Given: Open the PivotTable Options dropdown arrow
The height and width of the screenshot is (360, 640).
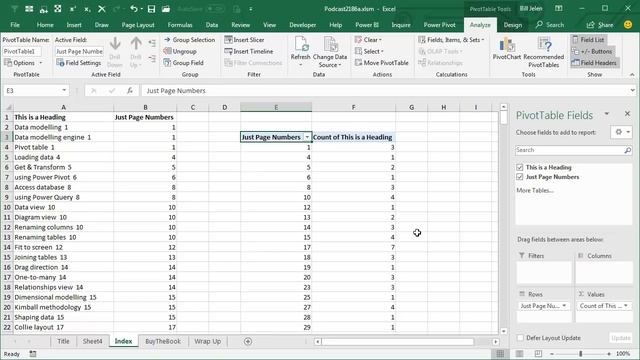Looking at the screenshot, I should point(41,63).
